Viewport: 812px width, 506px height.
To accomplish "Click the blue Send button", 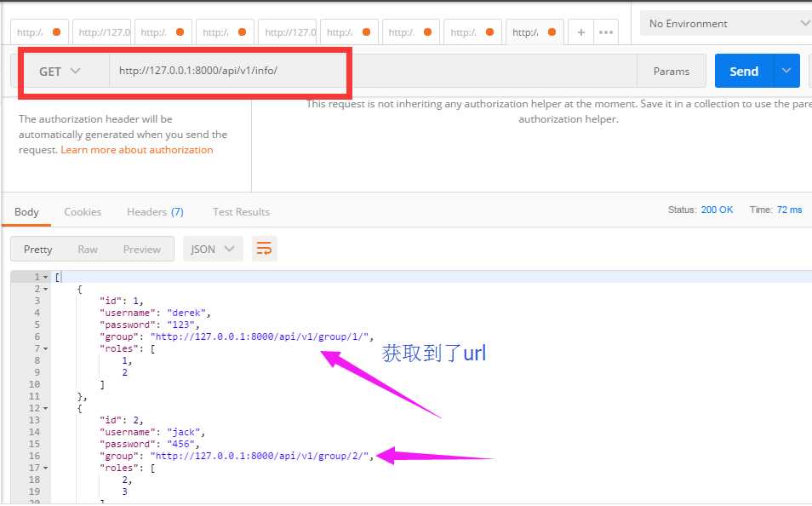I will (744, 71).
